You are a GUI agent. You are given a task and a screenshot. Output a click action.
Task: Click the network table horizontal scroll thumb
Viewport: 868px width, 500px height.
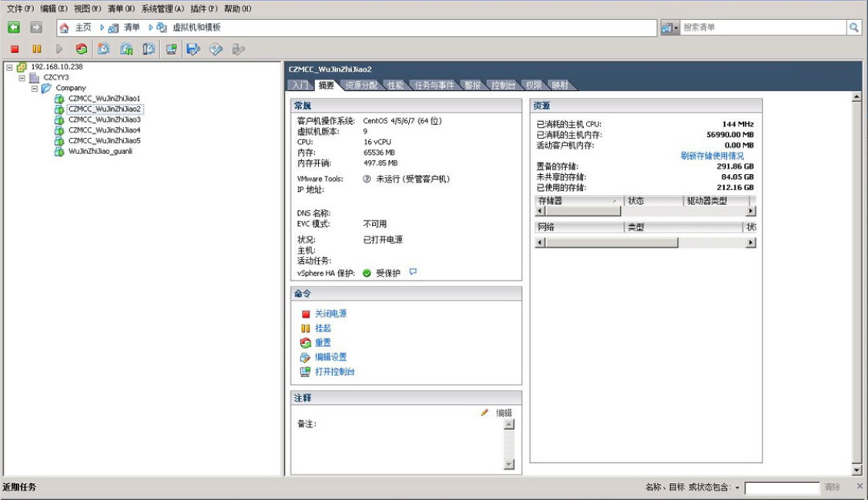612,243
